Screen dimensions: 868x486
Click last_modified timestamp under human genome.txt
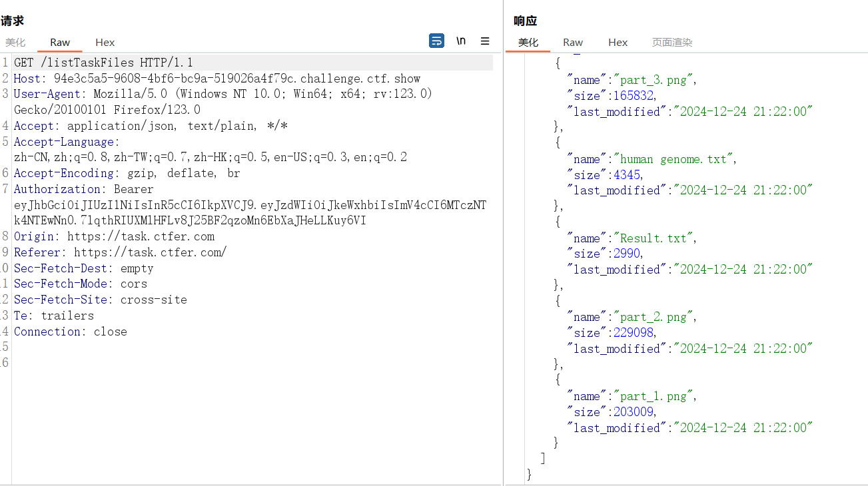click(x=743, y=190)
